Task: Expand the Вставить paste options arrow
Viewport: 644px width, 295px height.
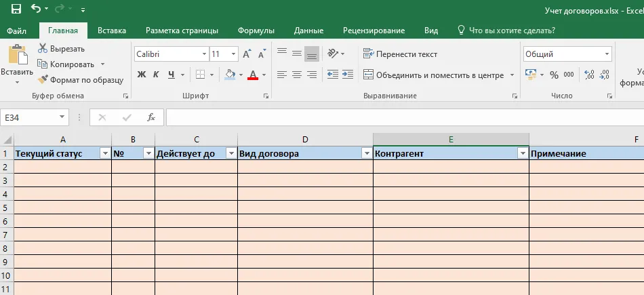Action: pos(17,82)
